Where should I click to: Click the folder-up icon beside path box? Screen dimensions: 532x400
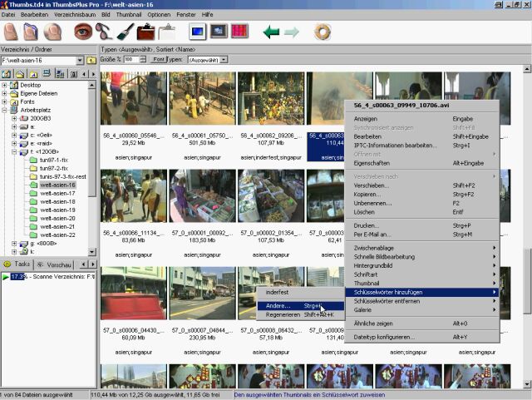point(91,61)
